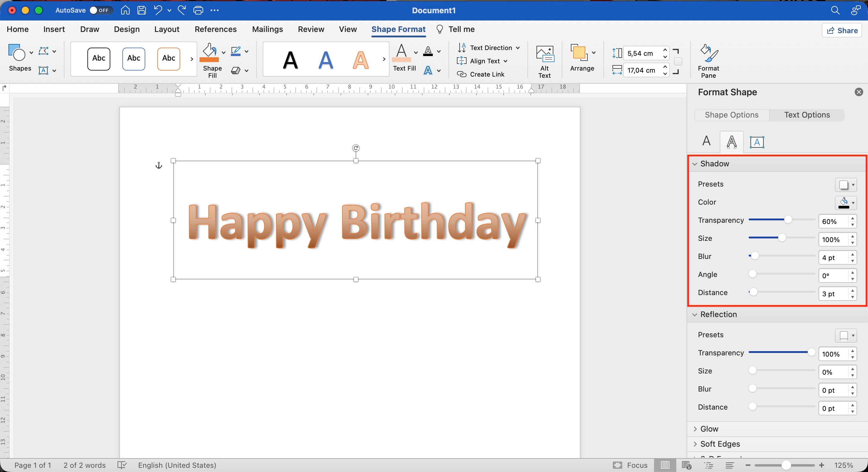Select the orange Abc shape style

(x=169, y=58)
